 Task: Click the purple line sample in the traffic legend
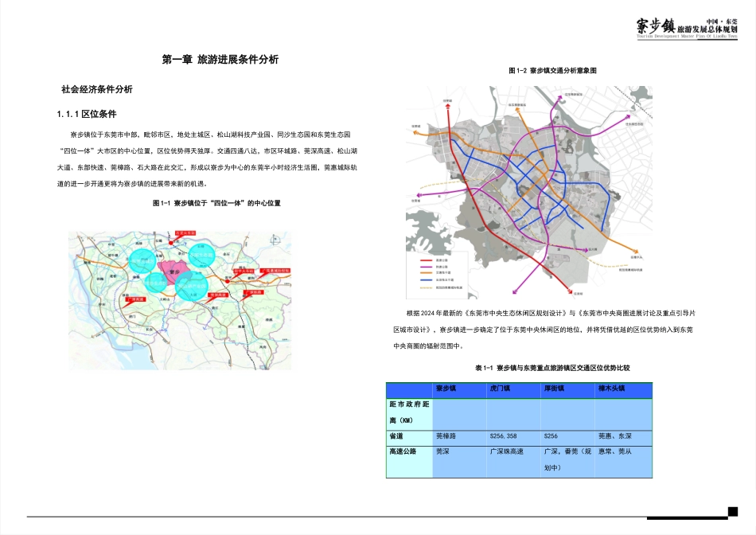427,267
